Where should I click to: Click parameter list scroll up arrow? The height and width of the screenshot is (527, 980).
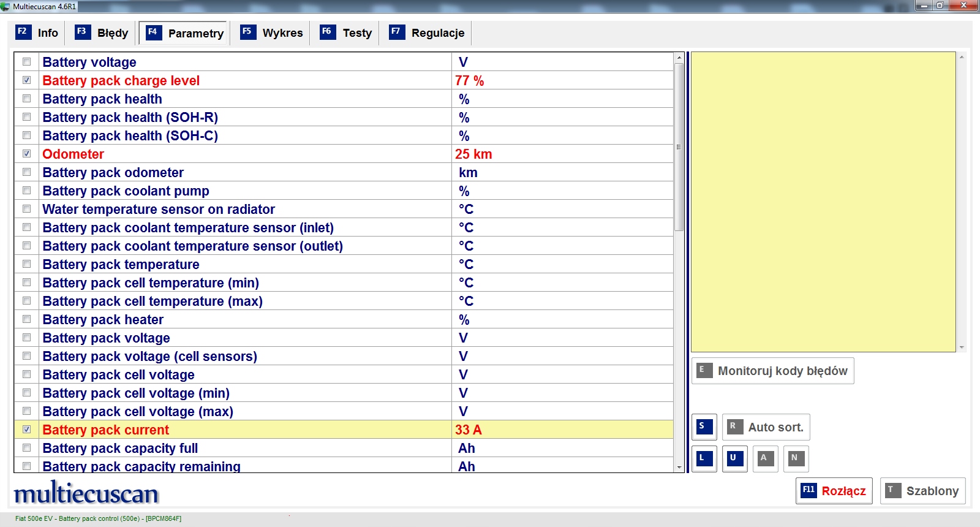coord(679,58)
